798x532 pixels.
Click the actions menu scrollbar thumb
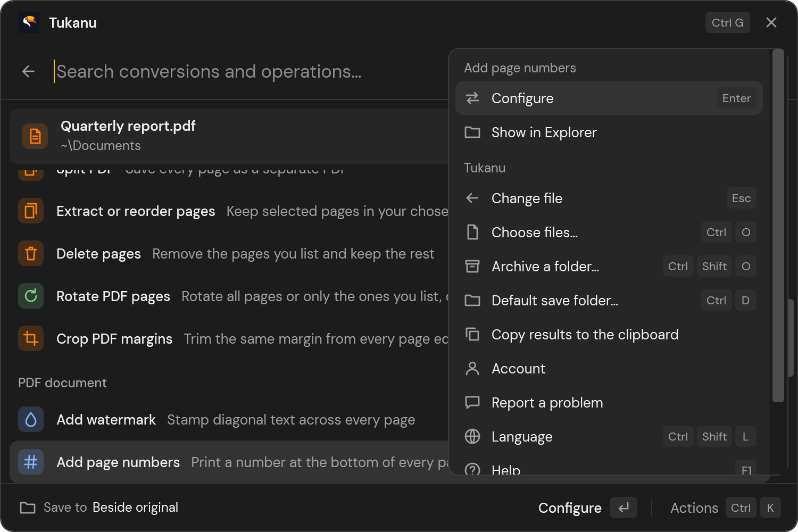(778, 226)
